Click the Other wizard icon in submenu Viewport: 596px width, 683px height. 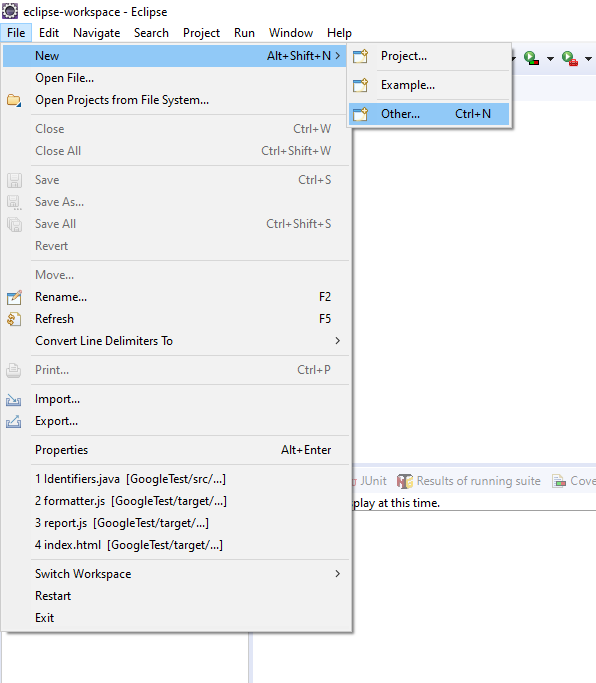360,114
